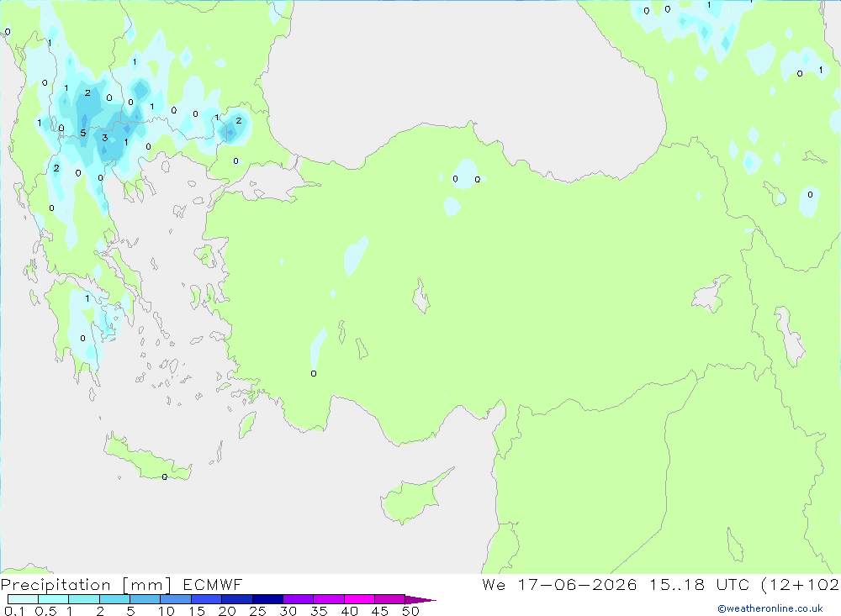Click the date '17-06-2026'
The height and width of the screenshot is (616, 841).
click(x=577, y=584)
